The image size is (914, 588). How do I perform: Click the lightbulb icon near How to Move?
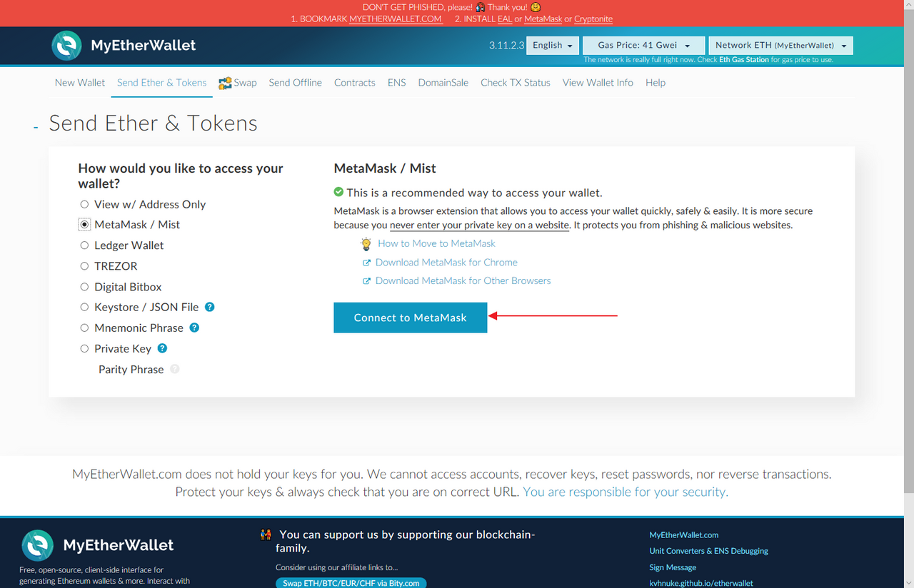(x=366, y=243)
